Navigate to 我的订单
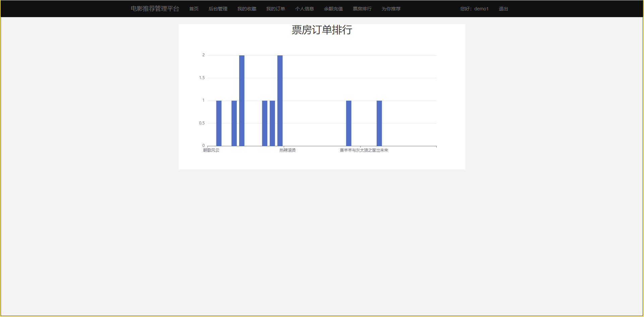644x317 pixels. click(276, 9)
